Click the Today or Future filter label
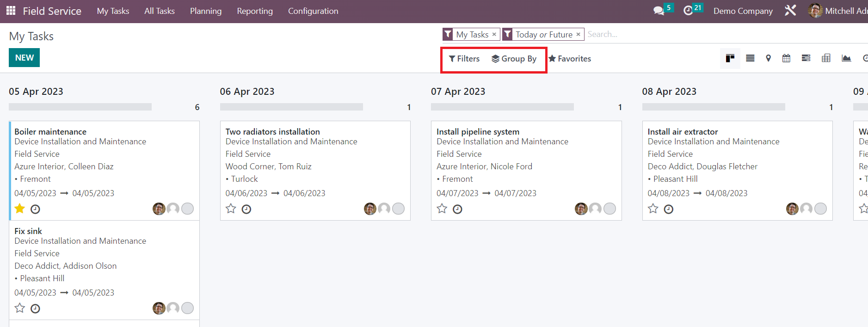This screenshot has height=327, width=868. tap(544, 34)
